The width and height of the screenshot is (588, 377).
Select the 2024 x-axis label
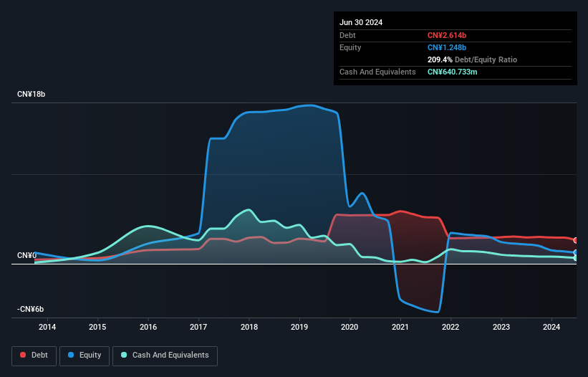click(x=552, y=328)
